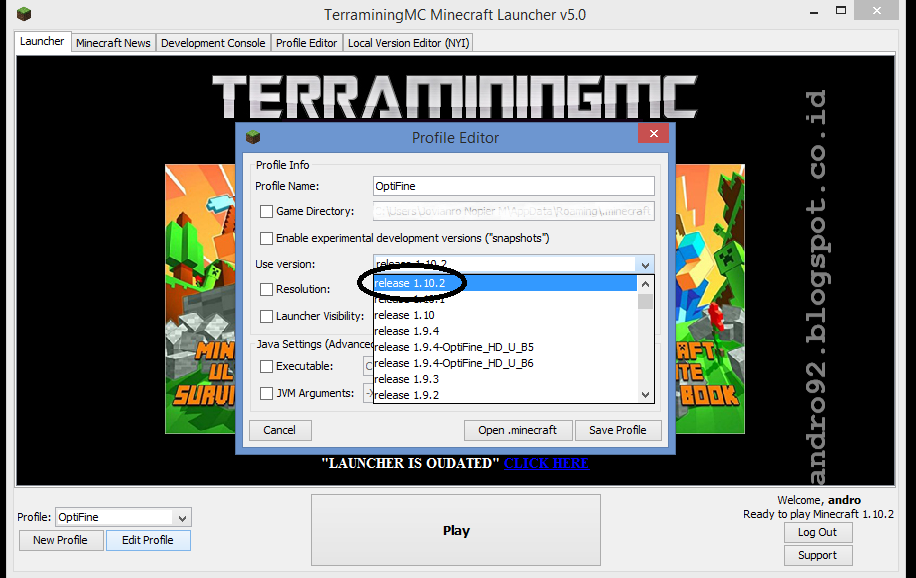Enable the Executable checkbox
Screen dimensions: 916x578
(x=266, y=366)
